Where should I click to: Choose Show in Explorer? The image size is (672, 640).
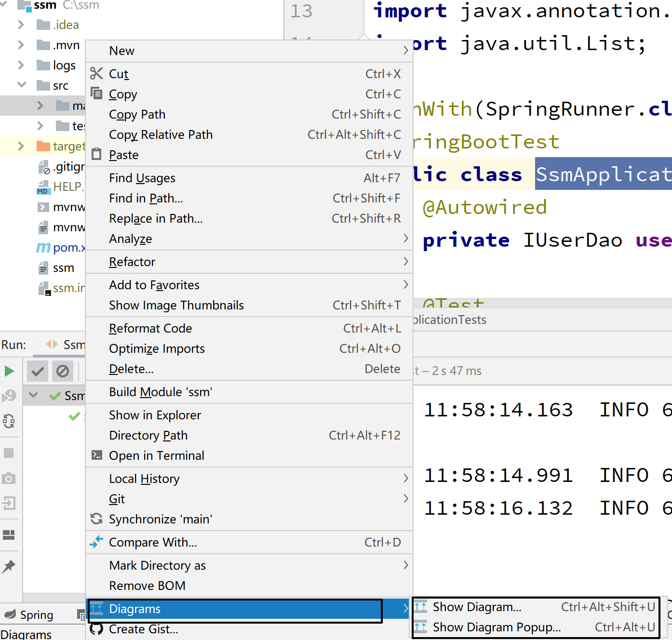pyautogui.click(x=249, y=415)
